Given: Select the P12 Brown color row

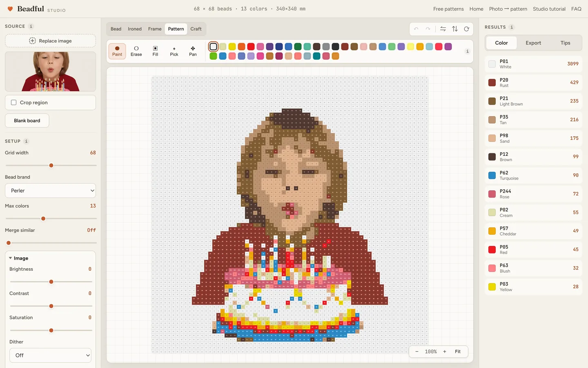Looking at the screenshot, I should click(x=533, y=157).
